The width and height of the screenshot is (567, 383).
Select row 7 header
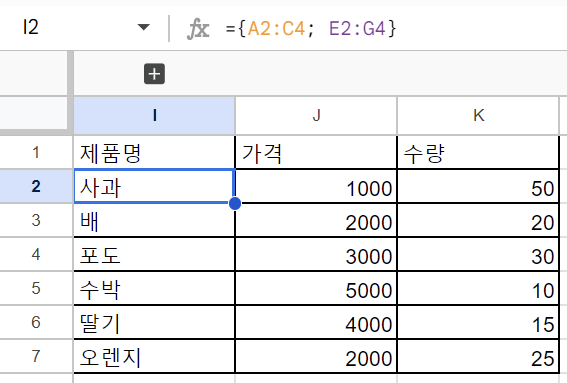pyautogui.click(x=36, y=356)
